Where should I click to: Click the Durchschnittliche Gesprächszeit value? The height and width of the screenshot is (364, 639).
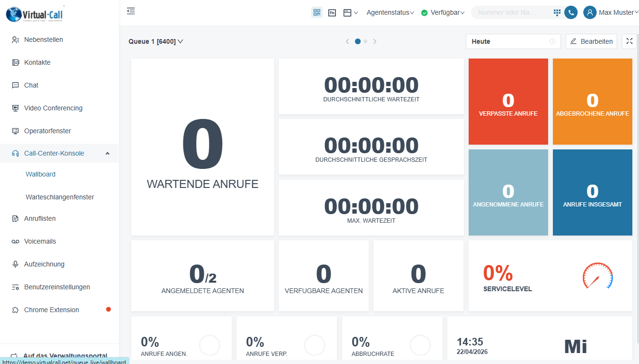371,146
